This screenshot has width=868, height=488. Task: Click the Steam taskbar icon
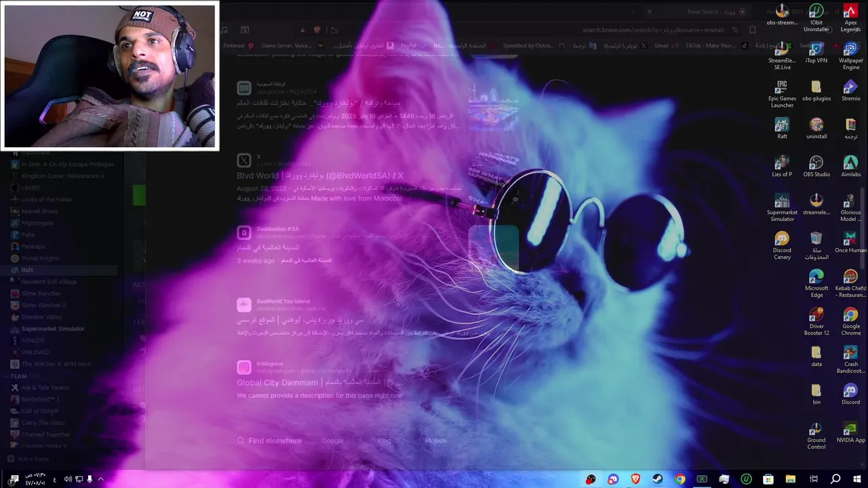click(x=658, y=479)
